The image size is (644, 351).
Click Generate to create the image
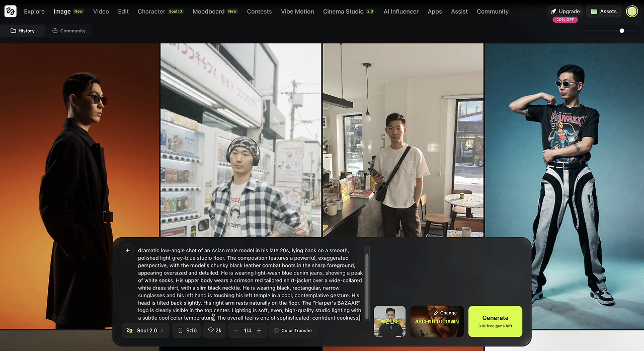click(x=495, y=321)
